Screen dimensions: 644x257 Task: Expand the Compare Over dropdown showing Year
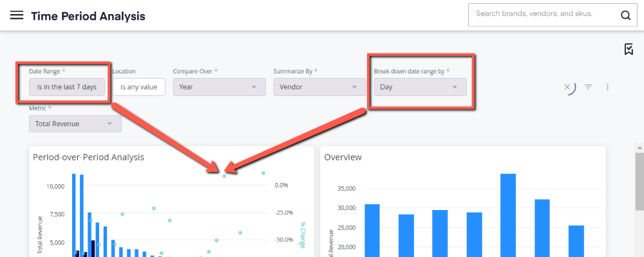point(219,87)
